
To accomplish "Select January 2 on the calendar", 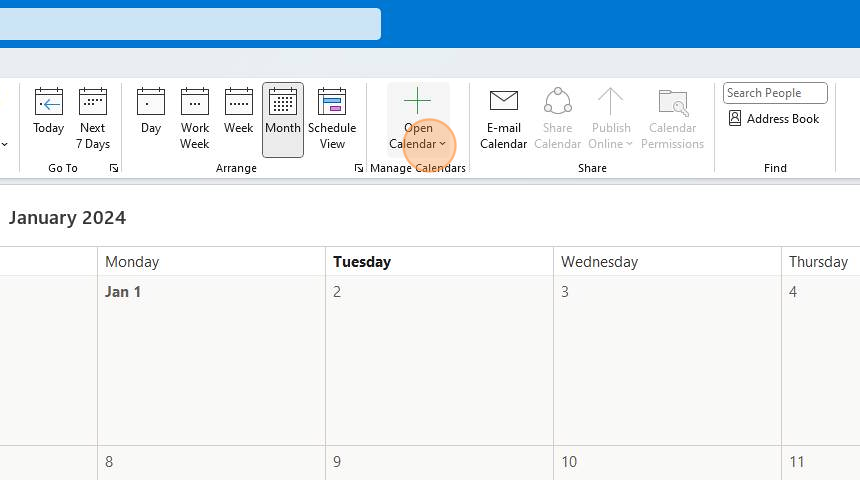I will [439, 360].
